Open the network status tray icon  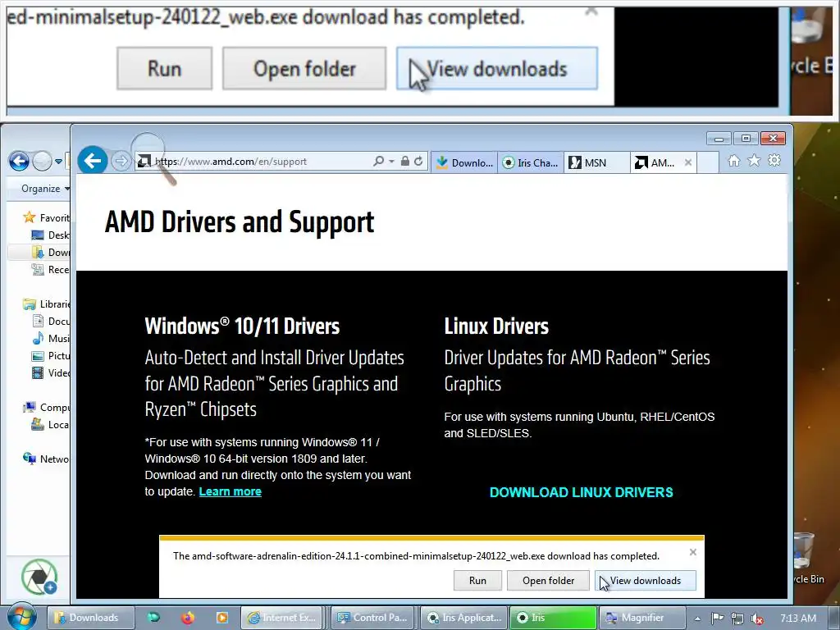737,619
